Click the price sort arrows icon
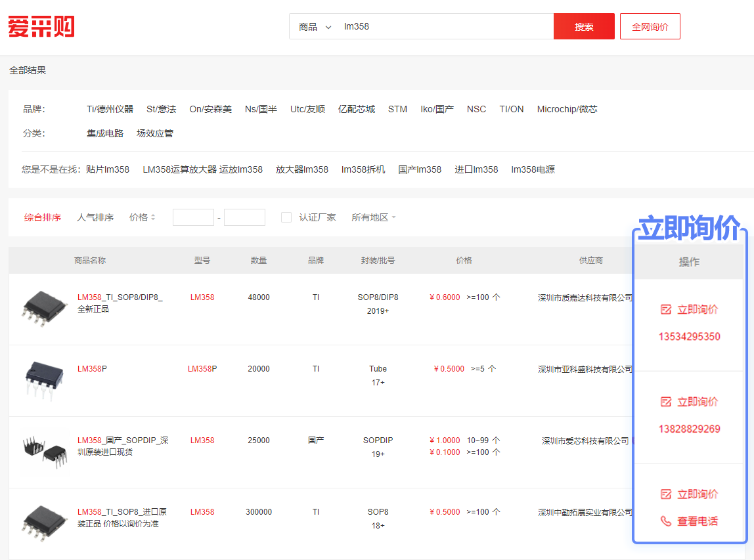The image size is (754, 560). (x=153, y=217)
